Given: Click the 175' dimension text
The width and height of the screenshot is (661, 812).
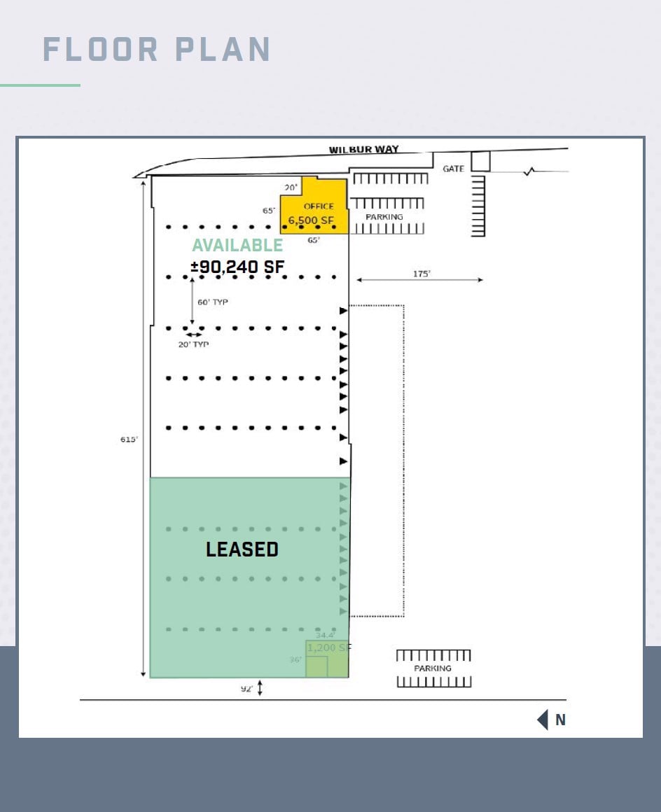Looking at the screenshot, I should click(x=421, y=274).
